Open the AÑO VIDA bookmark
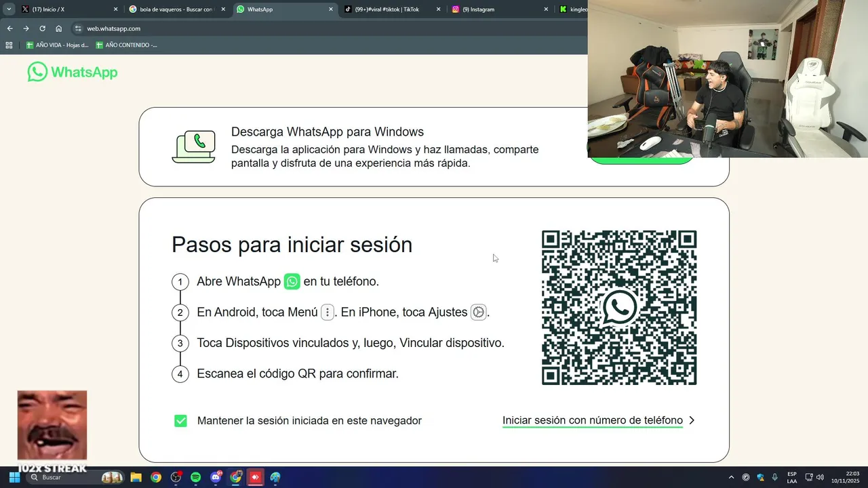Screen dimensions: 868x488 tap(57, 45)
